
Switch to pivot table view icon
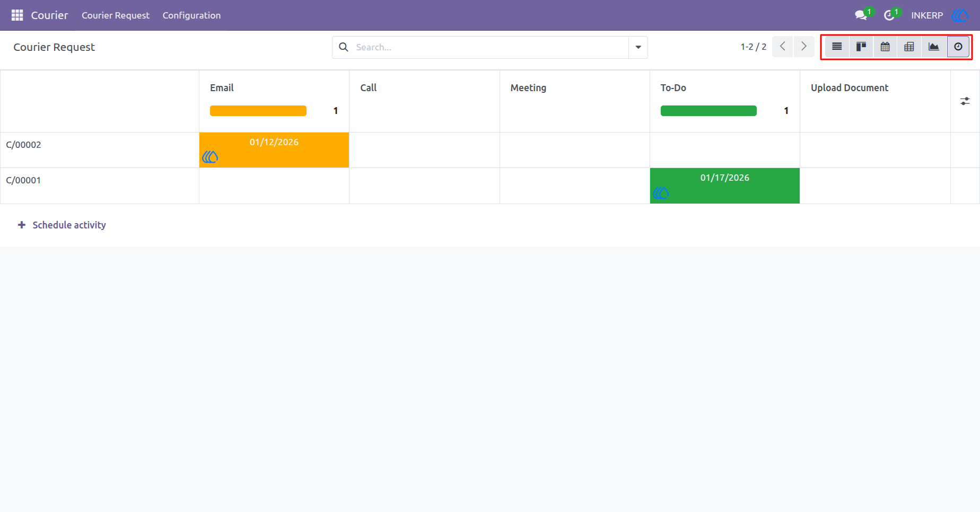909,47
